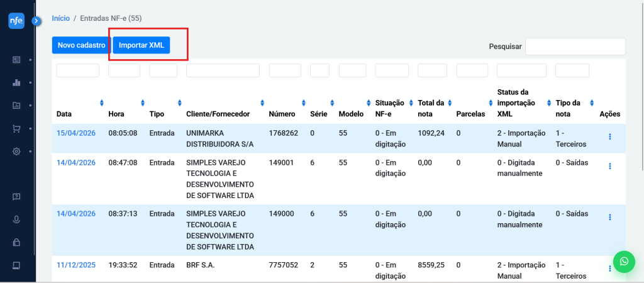Click the Novo cadastro button

81,45
